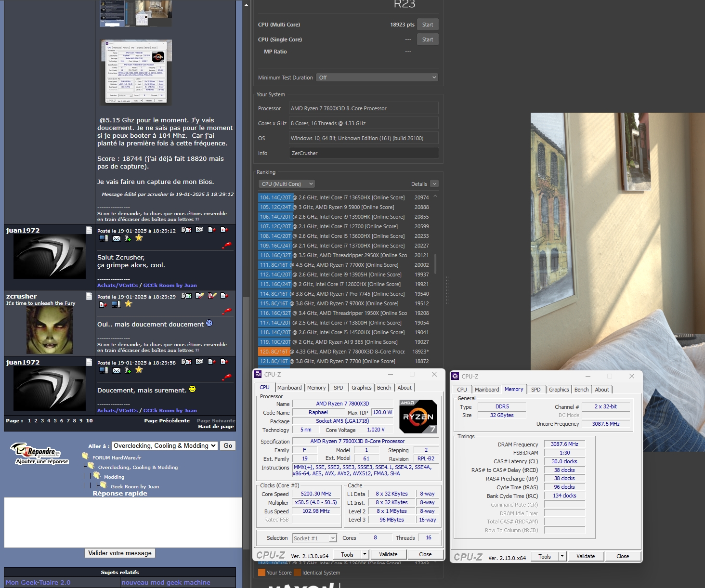Click the Cinebench ranking list scrollbar
The height and width of the screenshot is (588, 705).
(435, 264)
